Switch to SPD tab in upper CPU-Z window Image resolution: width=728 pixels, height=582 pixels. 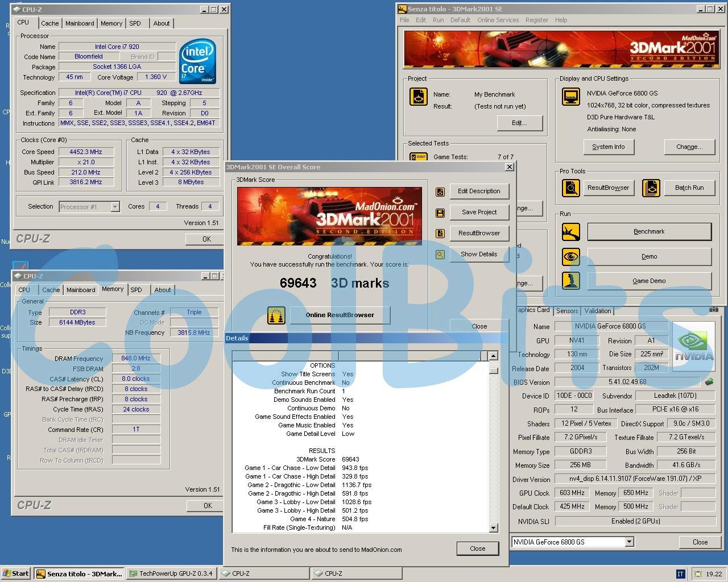tap(135, 23)
